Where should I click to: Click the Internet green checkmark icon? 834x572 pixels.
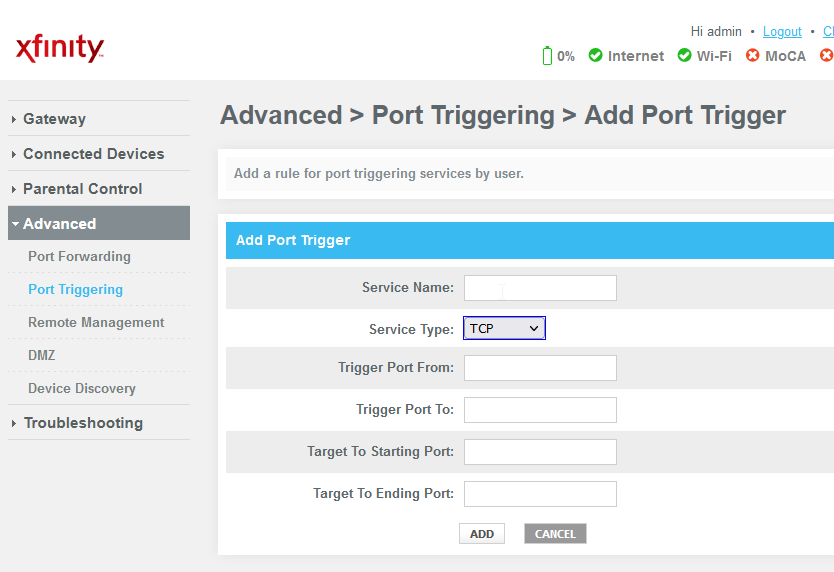(595, 56)
